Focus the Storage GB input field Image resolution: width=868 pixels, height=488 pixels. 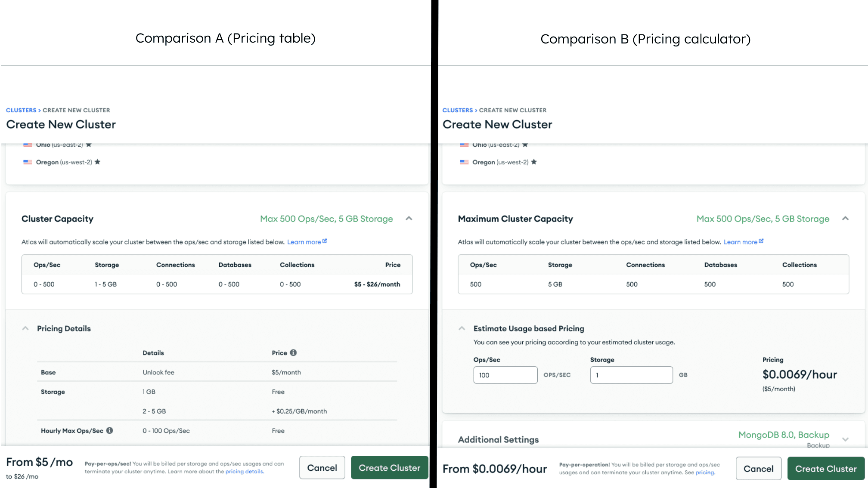tap(631, 375)
